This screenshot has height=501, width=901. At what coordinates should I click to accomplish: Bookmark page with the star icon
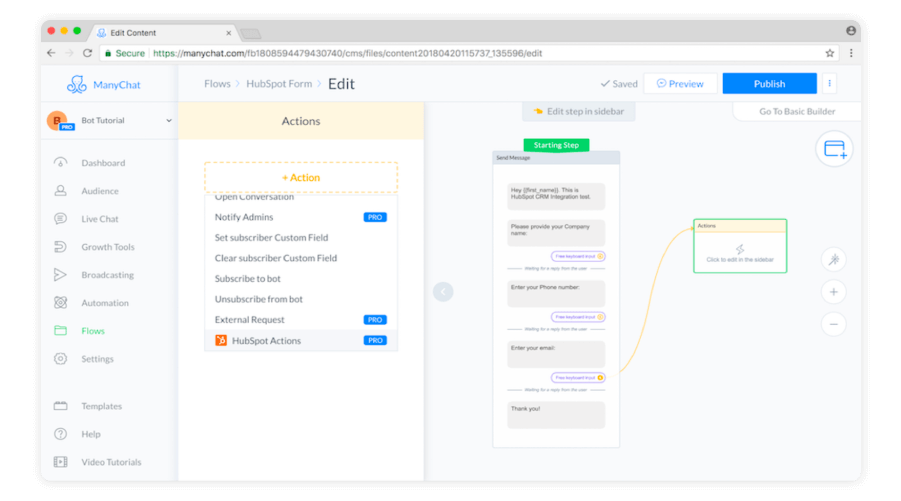[x=830, y=53]
